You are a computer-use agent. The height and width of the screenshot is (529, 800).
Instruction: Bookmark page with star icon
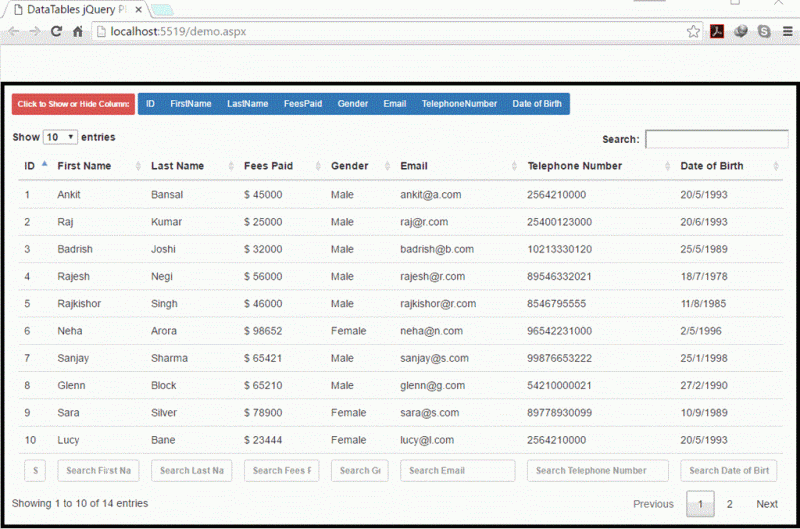693,32
